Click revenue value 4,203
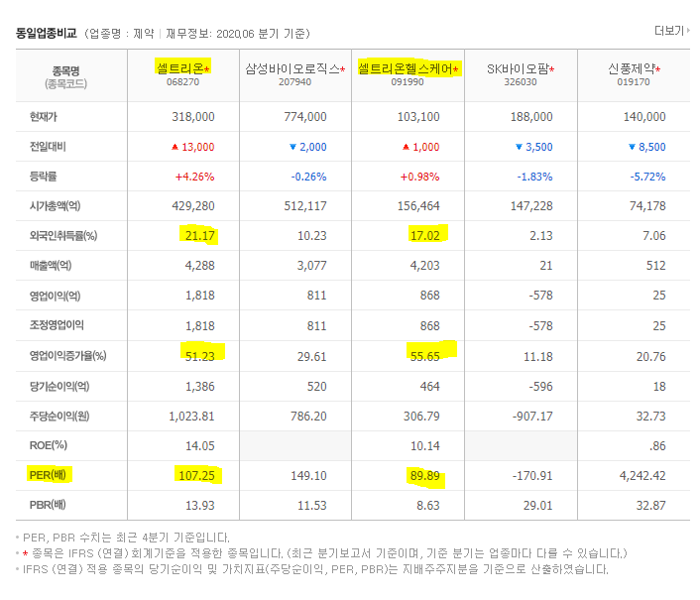The width and height of the screenshot is (700, 600). coord(425,266)
